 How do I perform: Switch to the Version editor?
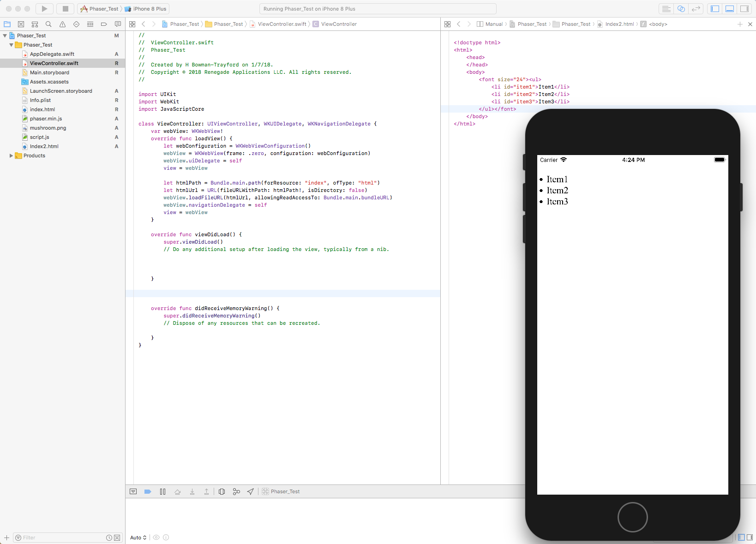coord(696,9)
